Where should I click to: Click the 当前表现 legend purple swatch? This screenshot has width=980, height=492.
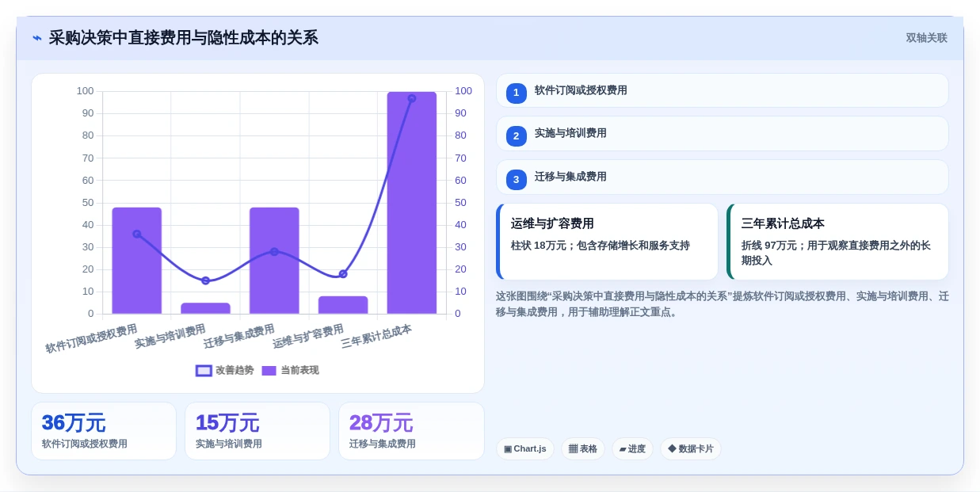[x=269, y=370]
